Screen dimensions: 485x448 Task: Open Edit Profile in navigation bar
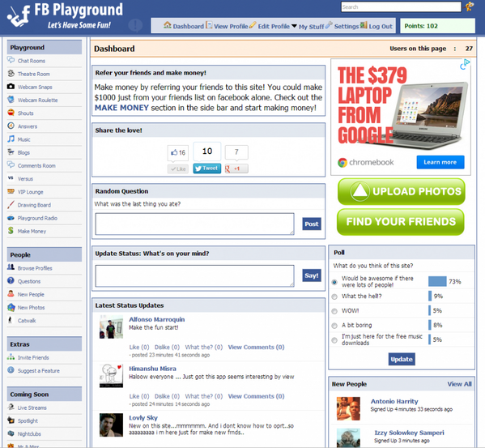pyautogui.click(x=270, y=26)
